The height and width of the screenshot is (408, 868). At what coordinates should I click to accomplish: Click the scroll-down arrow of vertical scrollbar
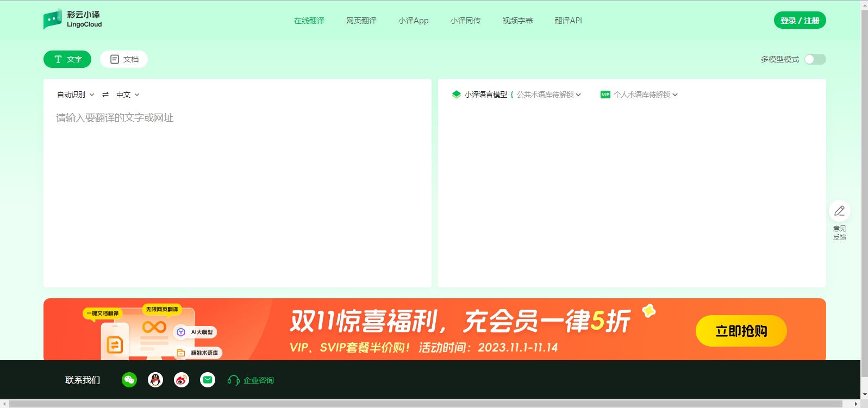pyautogui.click(x=864, y=395)
